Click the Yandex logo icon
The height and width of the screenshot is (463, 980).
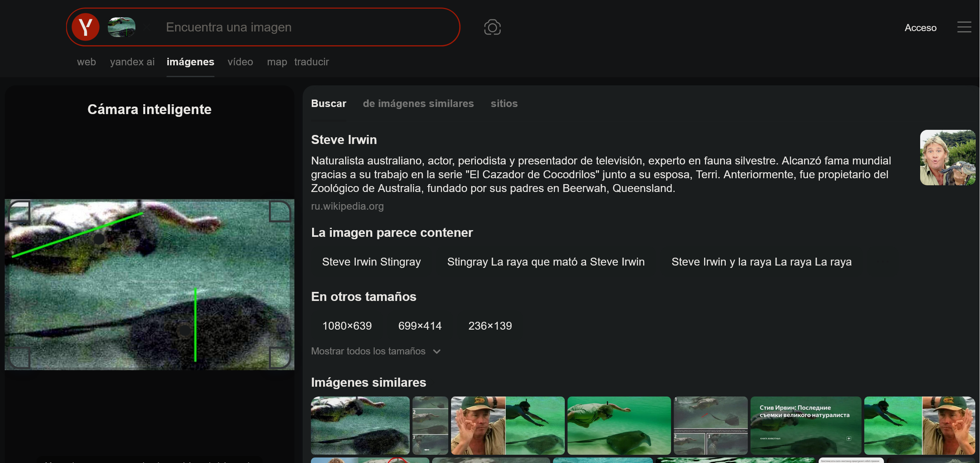[x=85, y=27]
